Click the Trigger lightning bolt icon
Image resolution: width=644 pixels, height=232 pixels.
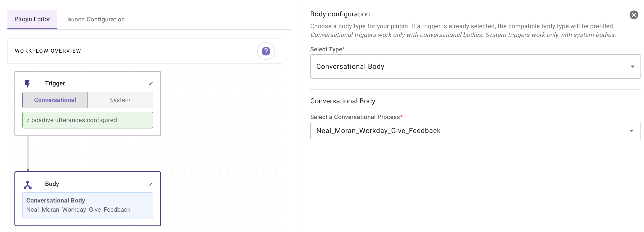pos(28,84)
